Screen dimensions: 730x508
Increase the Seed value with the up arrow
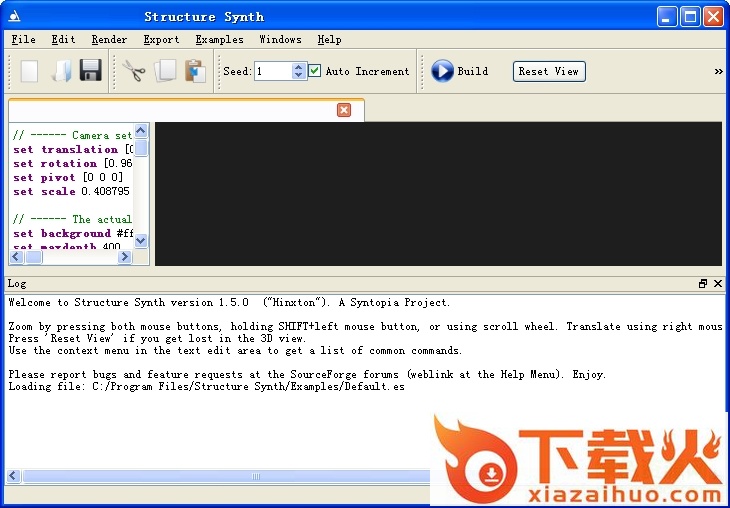(298, 67)
